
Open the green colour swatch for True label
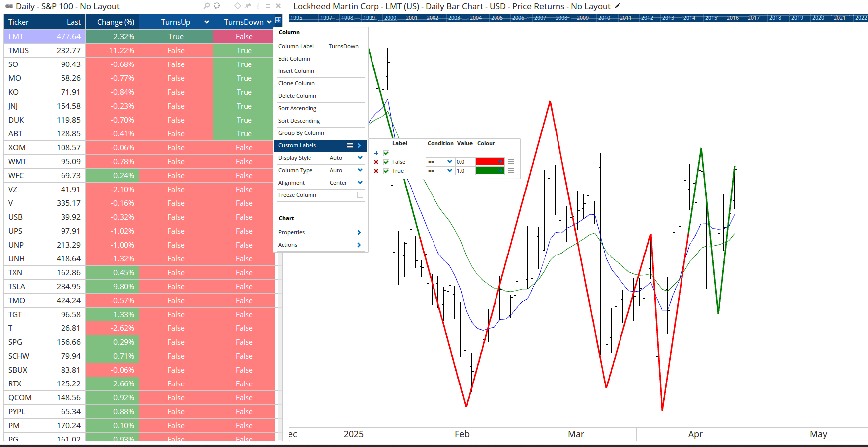pyautogui.click(x=490, y=171)
